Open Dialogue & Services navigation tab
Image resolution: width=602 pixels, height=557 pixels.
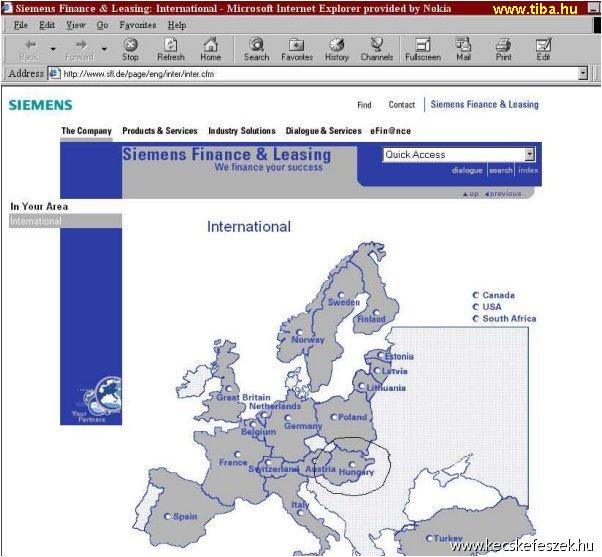tap(324, 131)
